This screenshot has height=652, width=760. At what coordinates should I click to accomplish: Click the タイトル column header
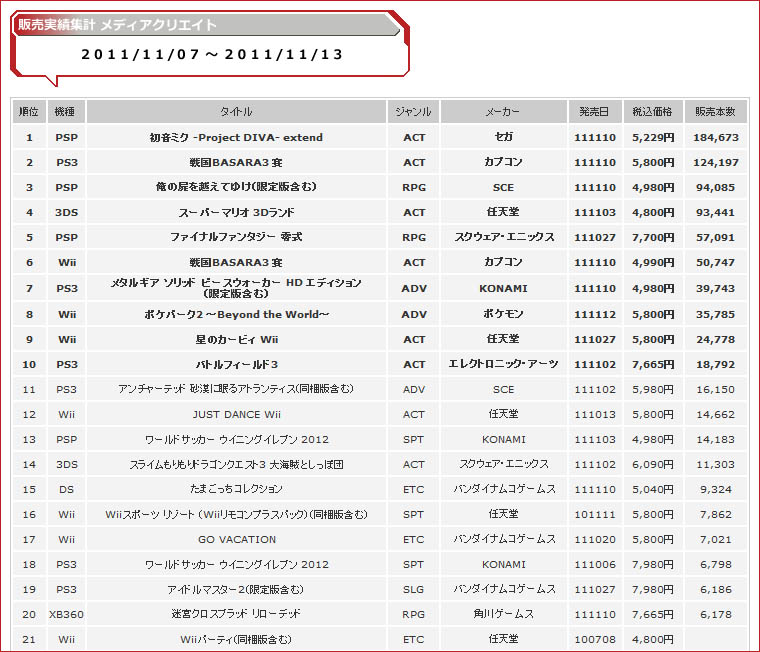pyautogui.click(x=237, y=111)
